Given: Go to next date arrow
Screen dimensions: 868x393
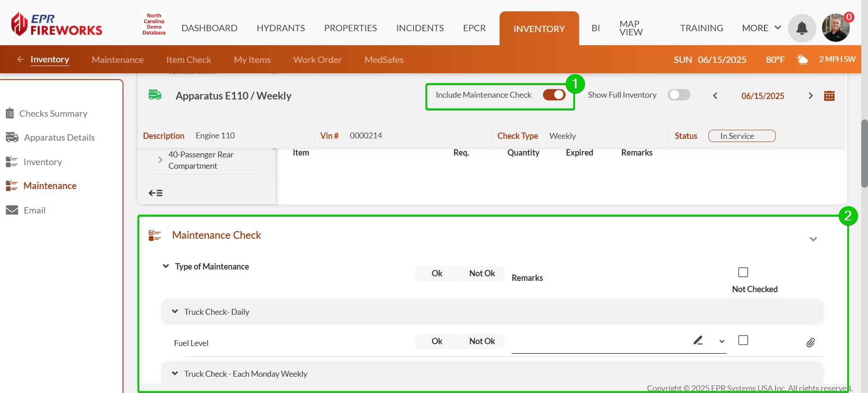Looking at the screenshot, I should click(x=810, y=96).
